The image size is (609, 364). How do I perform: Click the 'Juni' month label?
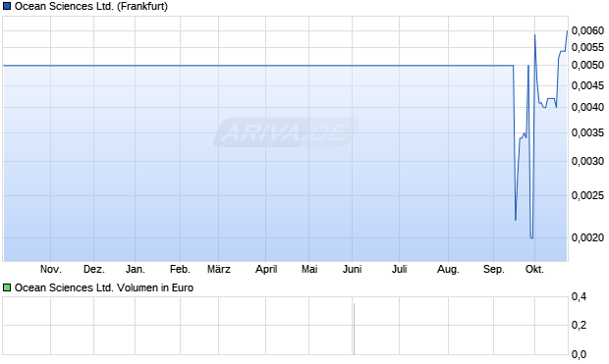(352, 269)
